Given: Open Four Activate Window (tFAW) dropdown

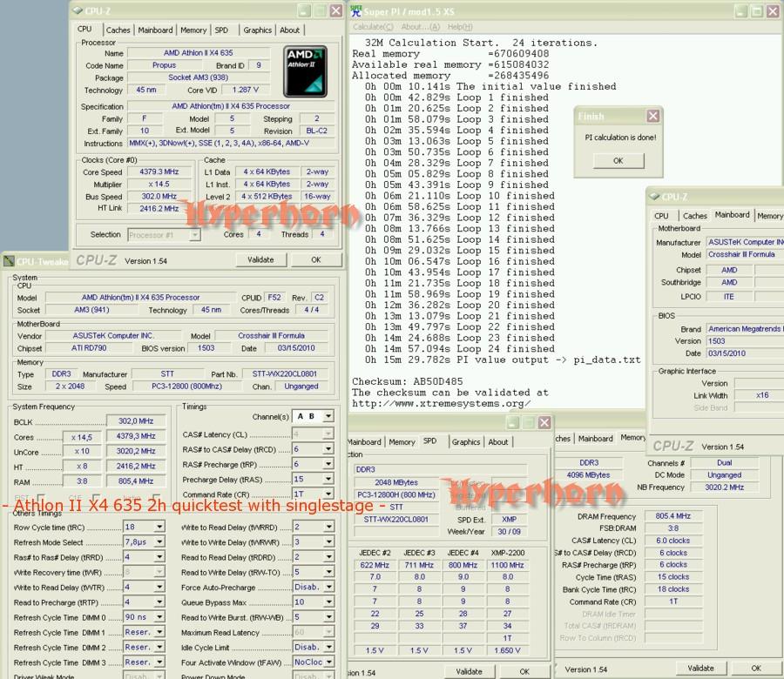Looking at the screenshot, I should pyautogui.click(x=328, y=662).
